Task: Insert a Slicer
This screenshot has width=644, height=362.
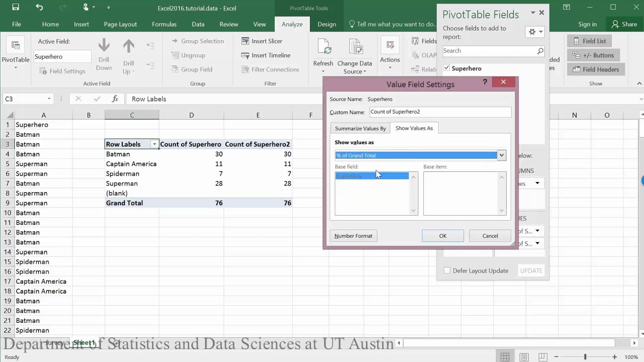Action: (x=262, y=41)
